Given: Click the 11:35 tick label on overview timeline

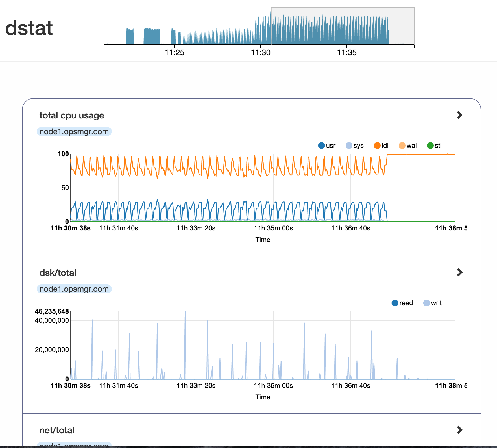Looking at the screenshot, I should (x=347, y=52).
